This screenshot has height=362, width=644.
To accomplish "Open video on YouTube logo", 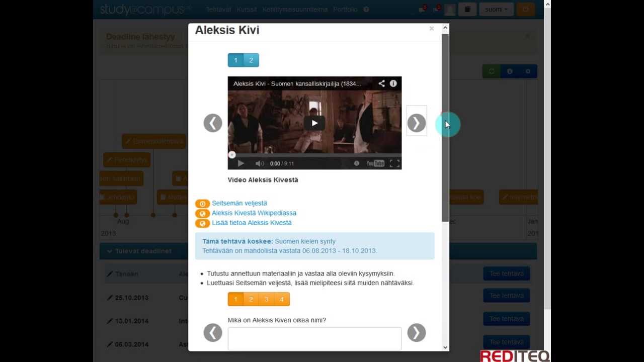I will (375, 163).
